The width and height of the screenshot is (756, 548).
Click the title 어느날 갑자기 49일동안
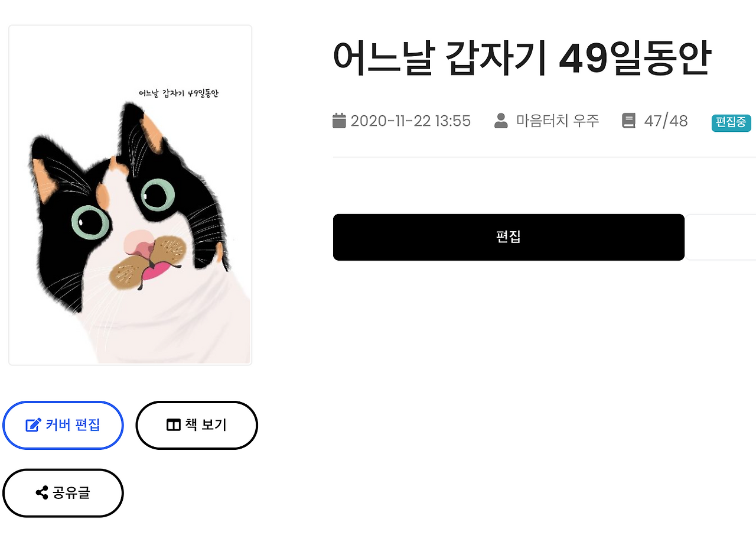(523, 54)
